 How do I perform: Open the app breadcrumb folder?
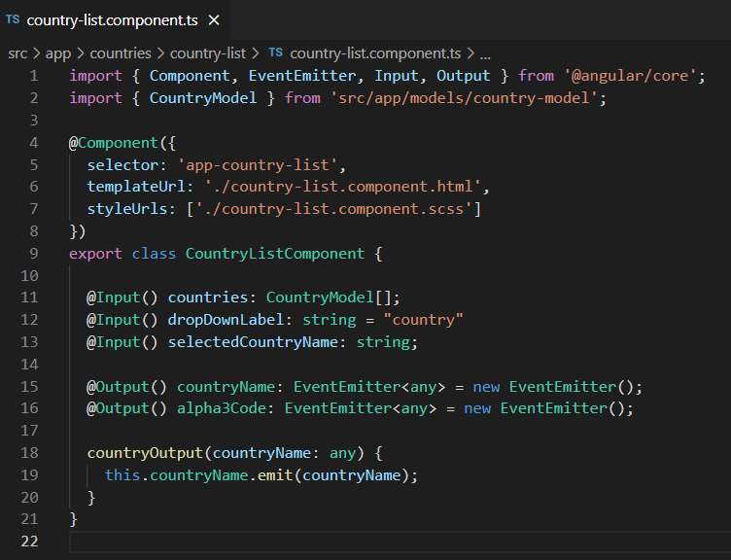(x=57, y=52)
